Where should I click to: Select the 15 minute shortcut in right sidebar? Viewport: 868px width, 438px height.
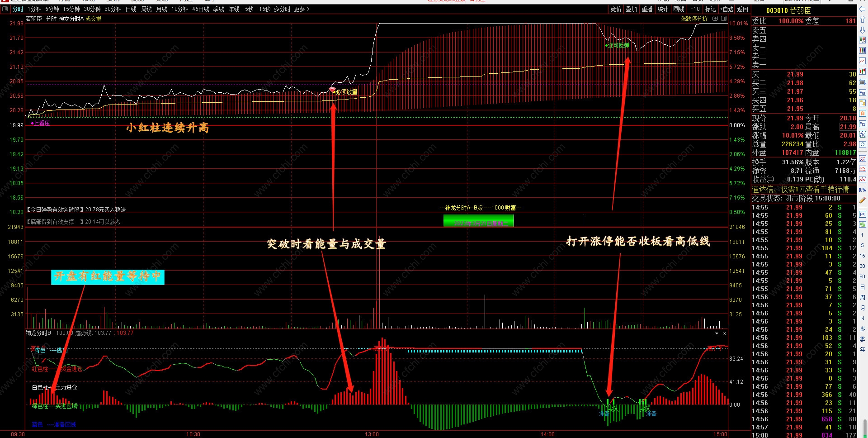click(863, 256)
